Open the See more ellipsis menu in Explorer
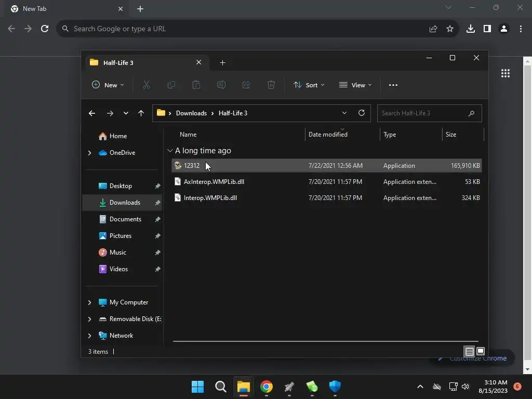 click(393, 85)
